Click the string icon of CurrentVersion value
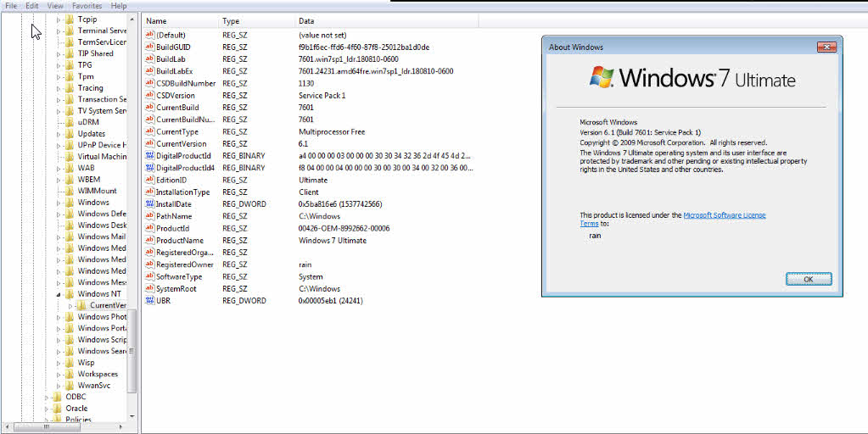Image resolution: width=868 pixels, height=434 pixels. tap(149, 144)
